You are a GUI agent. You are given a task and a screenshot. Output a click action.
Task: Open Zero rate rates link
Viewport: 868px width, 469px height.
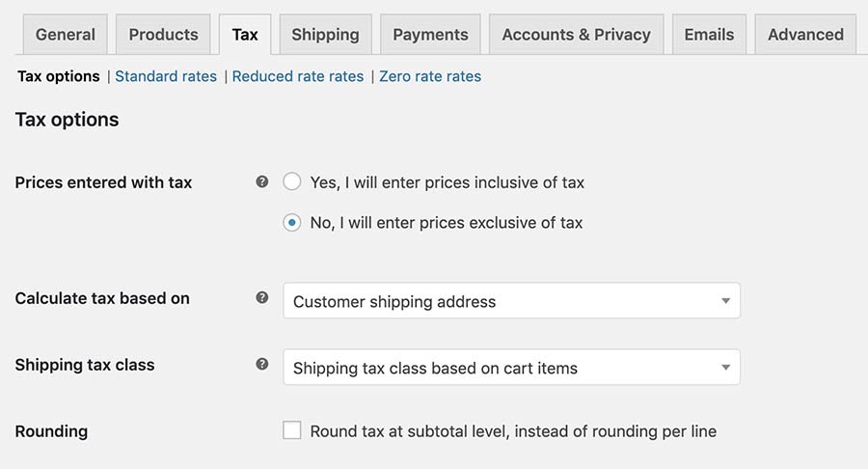[430, 76]
